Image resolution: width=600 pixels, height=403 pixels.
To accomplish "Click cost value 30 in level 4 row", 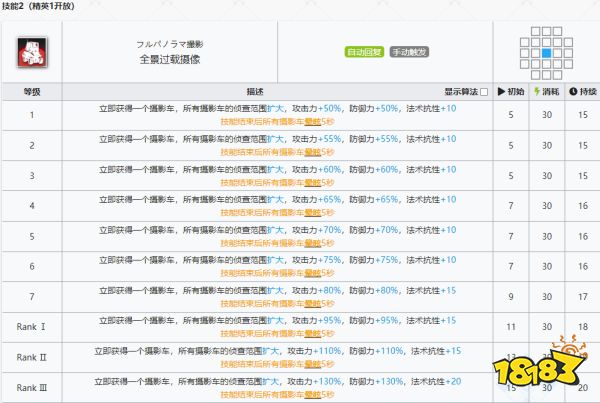I will 547,206.
